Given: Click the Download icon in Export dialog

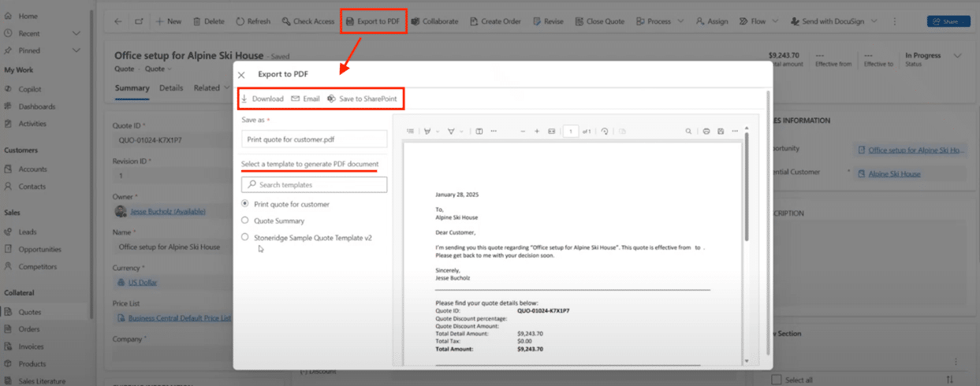Looking at the screenshot, I should [244, 99].
